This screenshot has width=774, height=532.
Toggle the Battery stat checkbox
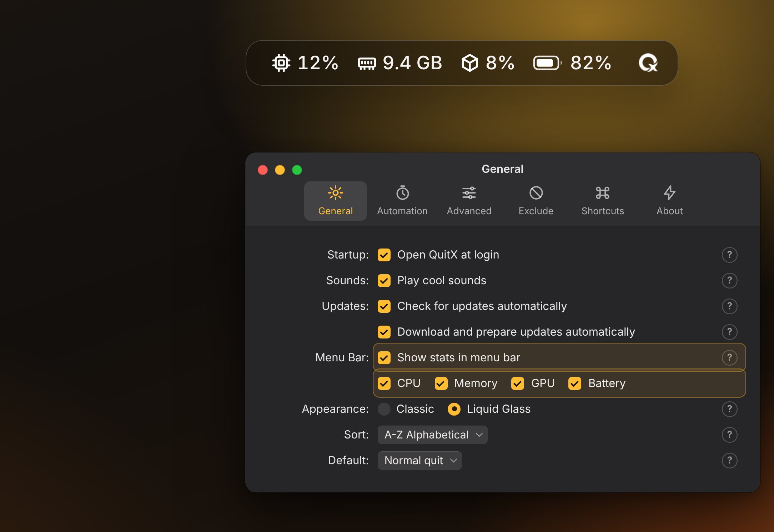[575, 383]
